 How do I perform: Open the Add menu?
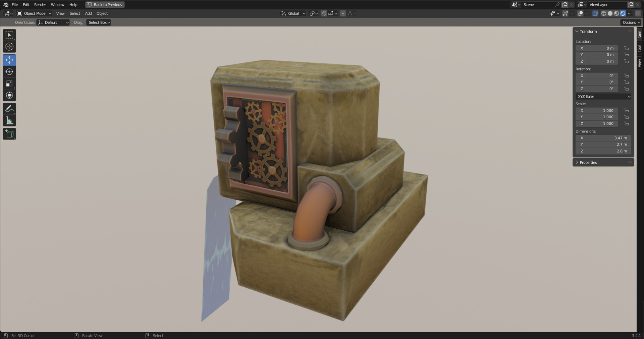point(88,13)
